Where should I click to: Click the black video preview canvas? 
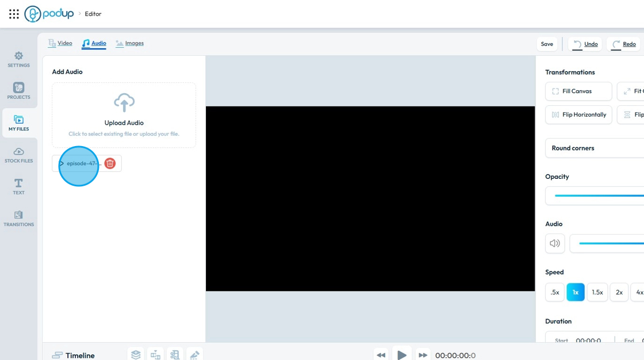pyautogui.click(x=370, y=198)
